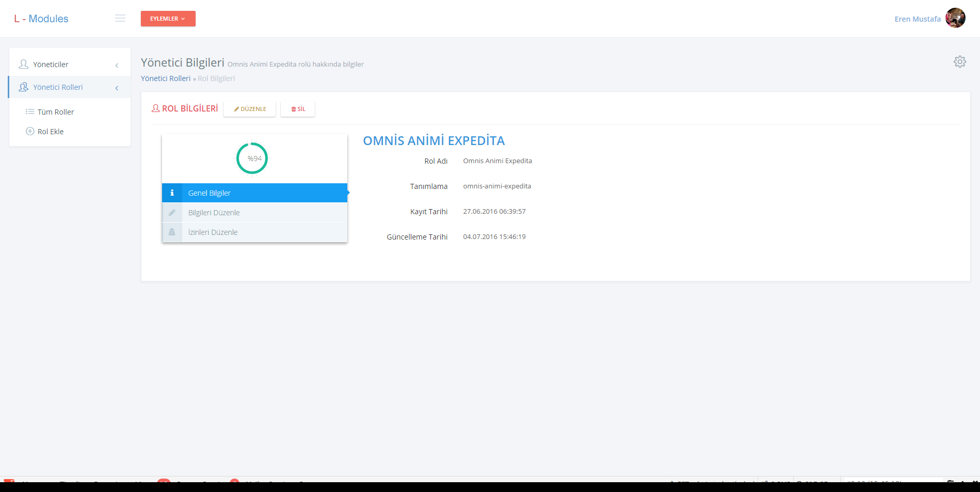Select the Genel Bilgiler tab
Viewport: 980px width, 492px height.
pyautogui.click(x=254, y=193)
